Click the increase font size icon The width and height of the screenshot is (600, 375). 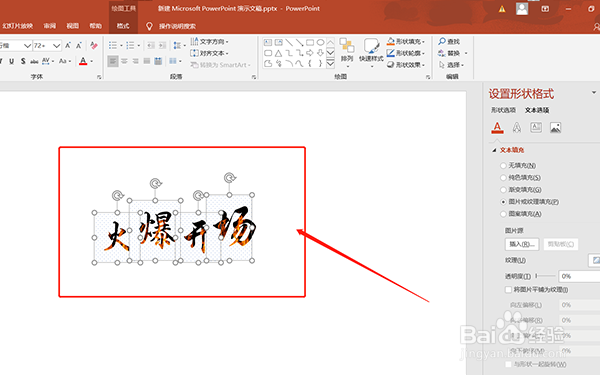[x=68, y=46]
